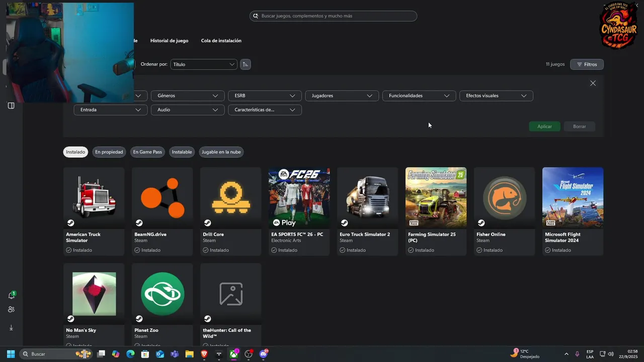Expand the ESRB filter dropdown
Viewport: 644px width, 362px height.
(265, 96)
